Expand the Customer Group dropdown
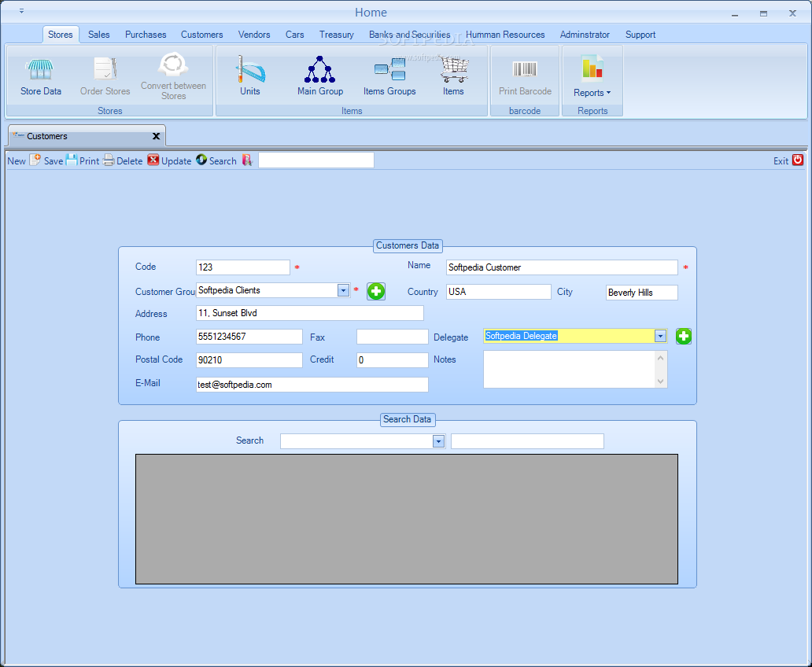 tap(343, 290)
